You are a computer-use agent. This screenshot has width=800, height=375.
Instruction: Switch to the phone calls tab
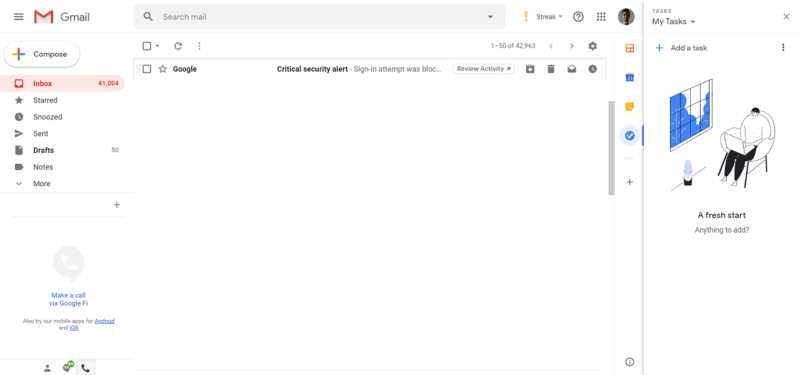pos(86,368)
